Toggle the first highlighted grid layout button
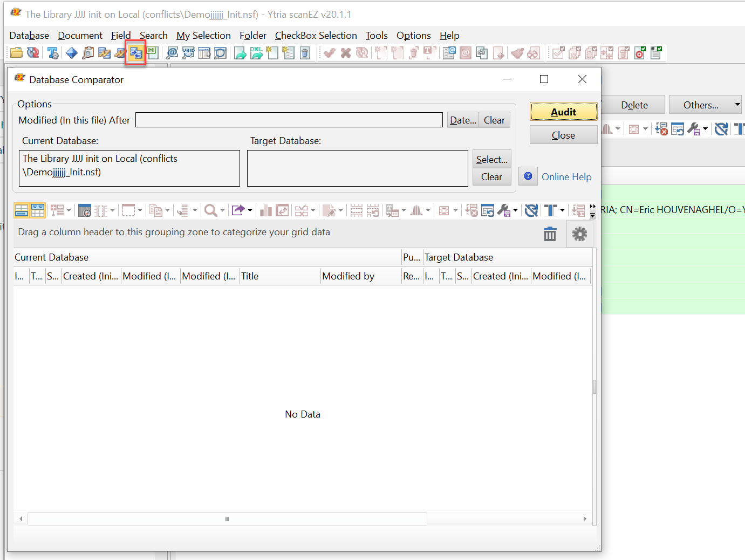 tap(22, 210)
